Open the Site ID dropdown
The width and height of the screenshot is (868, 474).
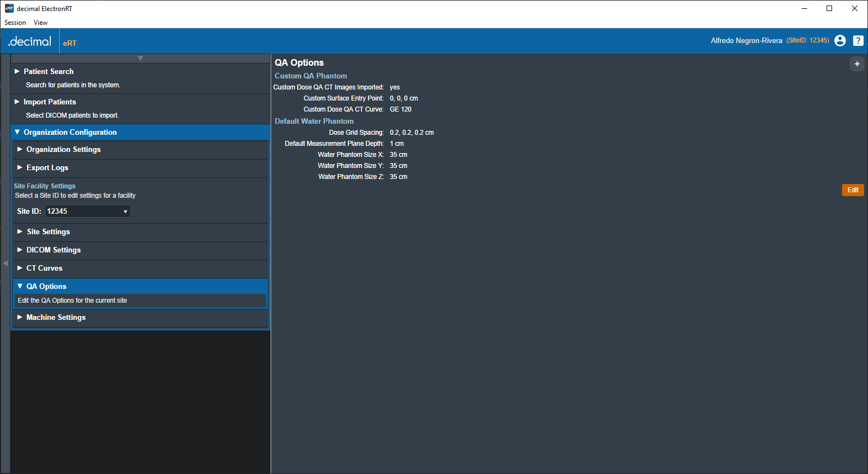88,211
